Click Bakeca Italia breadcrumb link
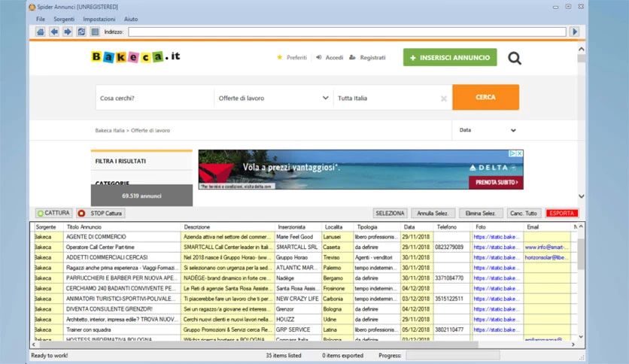Screen dimensions: 629x364 click(110, 130)
